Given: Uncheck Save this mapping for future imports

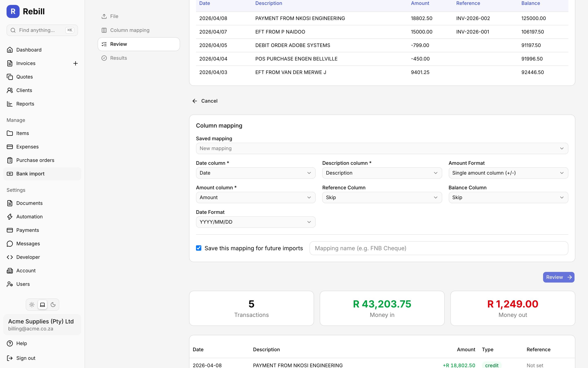Looking at the screenshot, I should coord(198,248).
